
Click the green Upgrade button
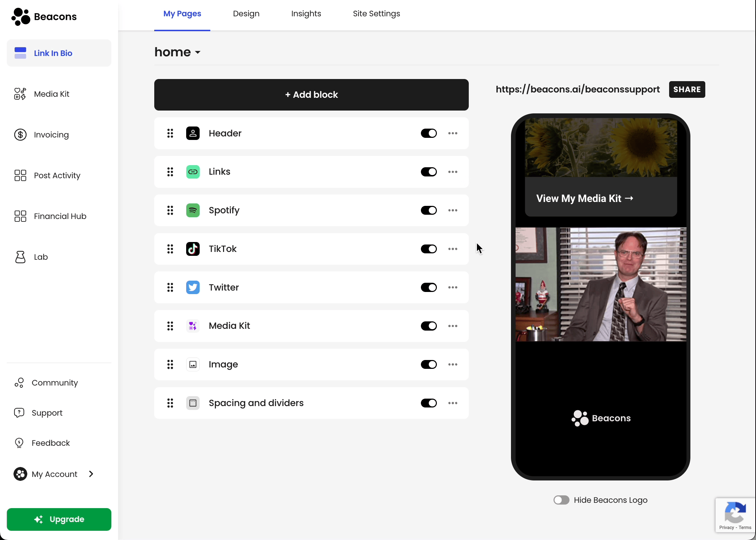click(59, 519)
